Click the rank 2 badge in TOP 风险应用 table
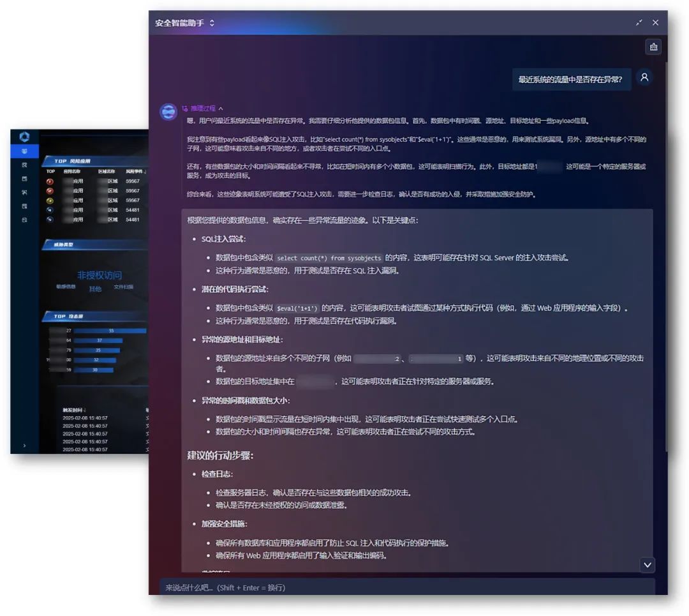The width and height of the screenshot is (689, 616). [50, 191]
